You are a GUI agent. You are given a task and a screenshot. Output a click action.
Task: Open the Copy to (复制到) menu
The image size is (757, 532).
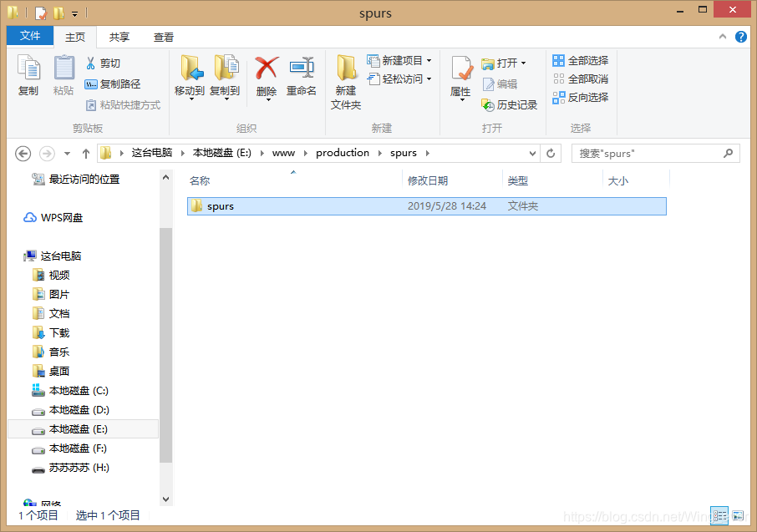225,77
